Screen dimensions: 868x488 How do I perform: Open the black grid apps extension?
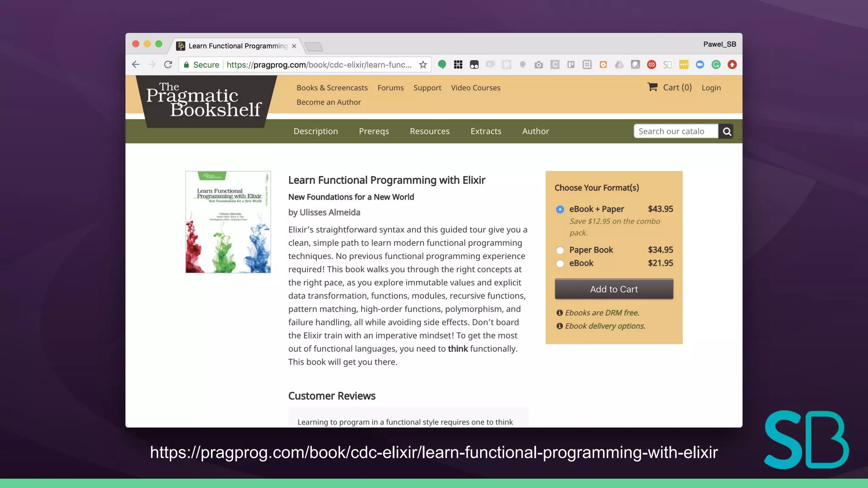458,64
